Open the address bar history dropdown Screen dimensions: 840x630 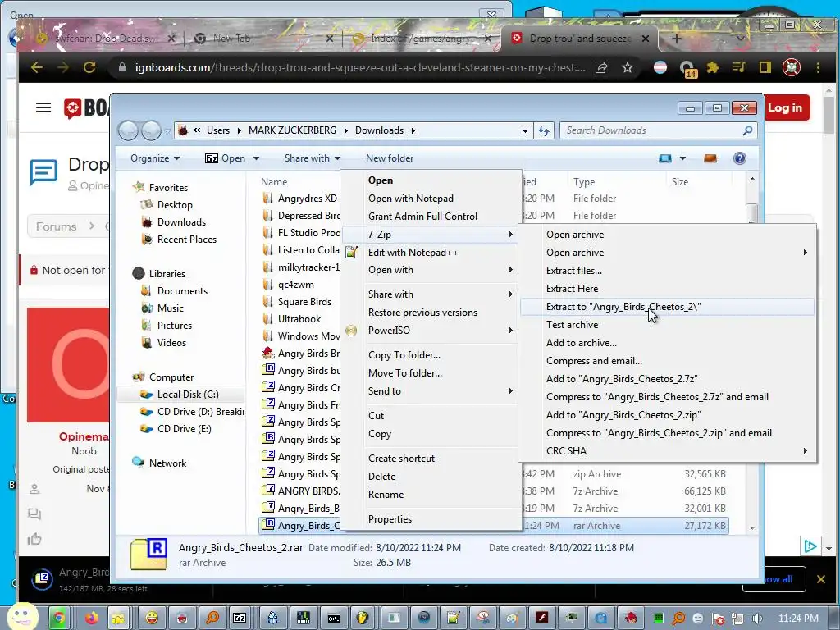[x=526, y=130]
